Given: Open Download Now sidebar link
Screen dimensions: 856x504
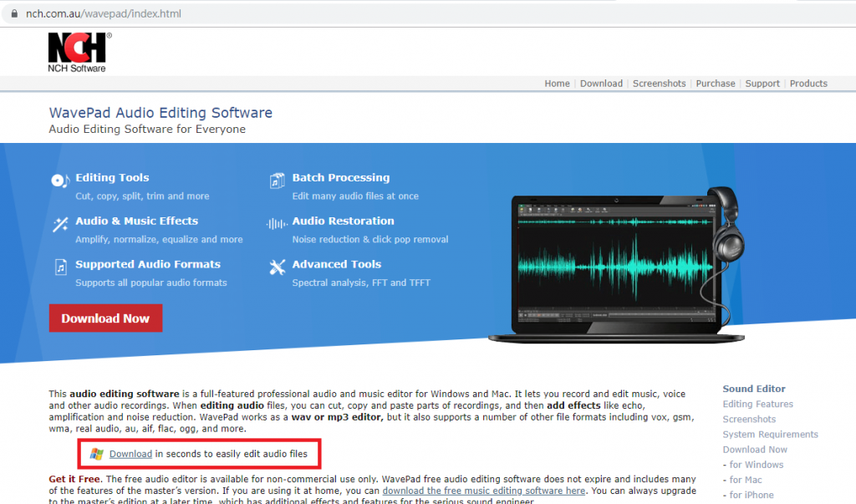Looking at the screenshot, I should pos(755,450).
